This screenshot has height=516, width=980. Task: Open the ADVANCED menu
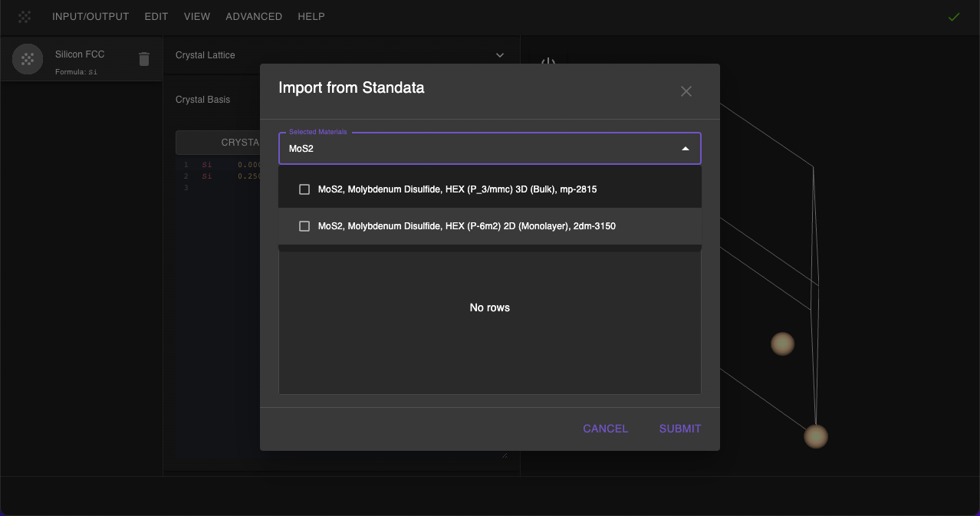(254, 16)
